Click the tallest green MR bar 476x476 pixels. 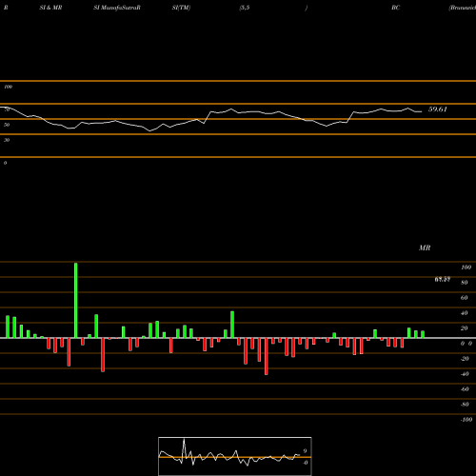pos(76,300)
